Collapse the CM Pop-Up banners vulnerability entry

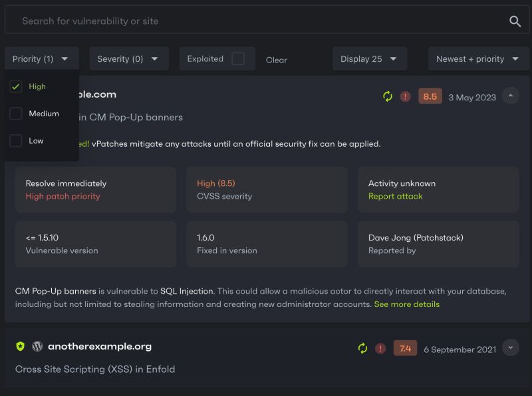[x=511, y=95]
